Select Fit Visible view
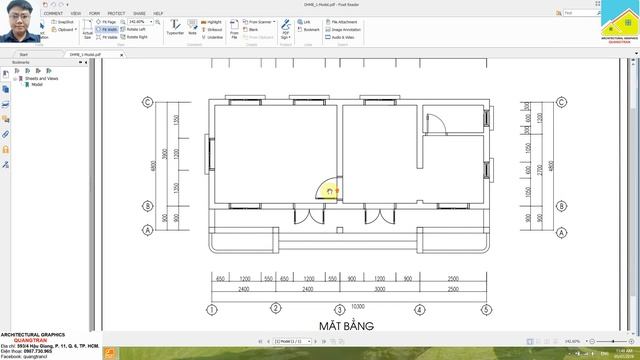This screenshot has width=640, height=360. [107, 37]
